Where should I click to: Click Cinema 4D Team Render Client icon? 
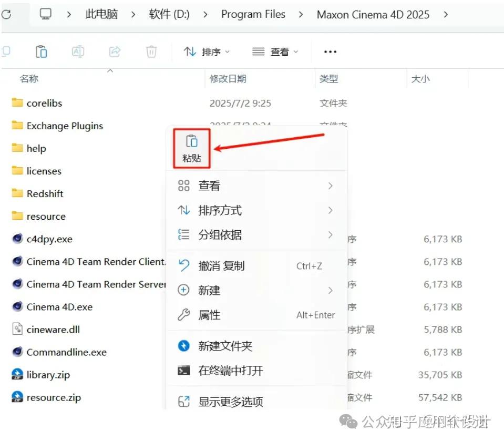17,261
